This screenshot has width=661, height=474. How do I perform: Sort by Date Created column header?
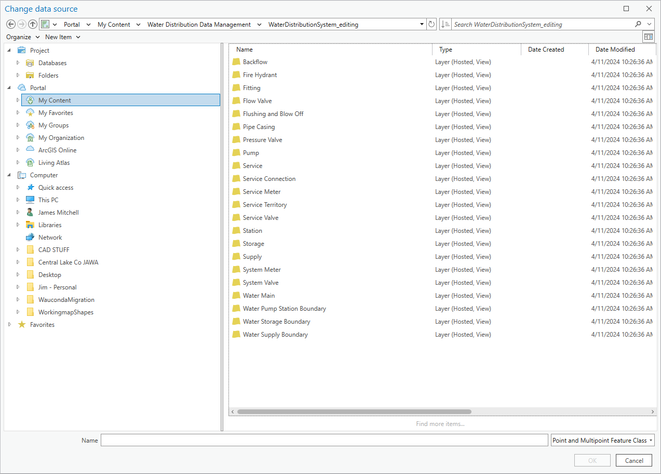coord(555,49)
